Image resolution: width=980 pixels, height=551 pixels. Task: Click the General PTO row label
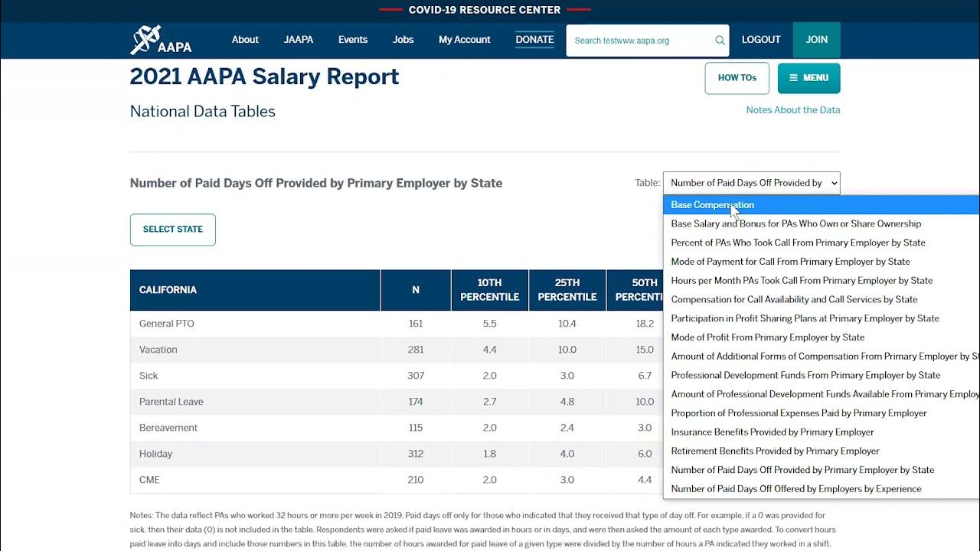(167, 324)
